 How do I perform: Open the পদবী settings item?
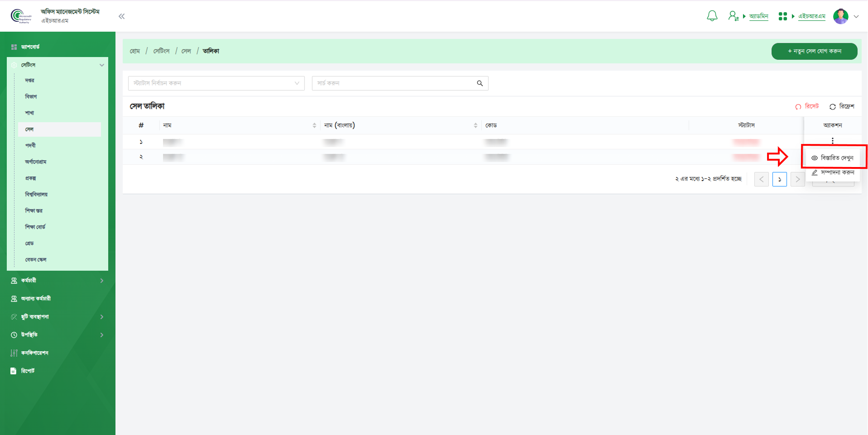tap(30, 145)
